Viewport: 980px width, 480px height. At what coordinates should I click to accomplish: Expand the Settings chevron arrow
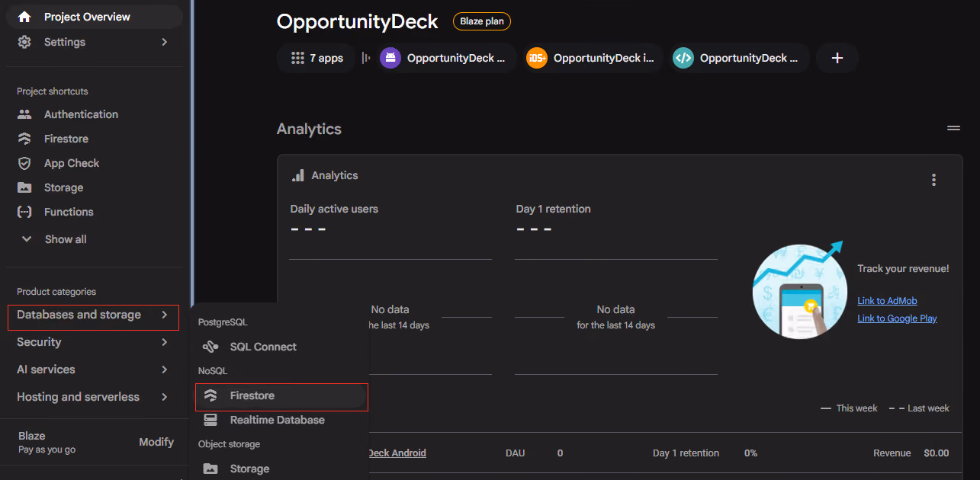point(165,42)
